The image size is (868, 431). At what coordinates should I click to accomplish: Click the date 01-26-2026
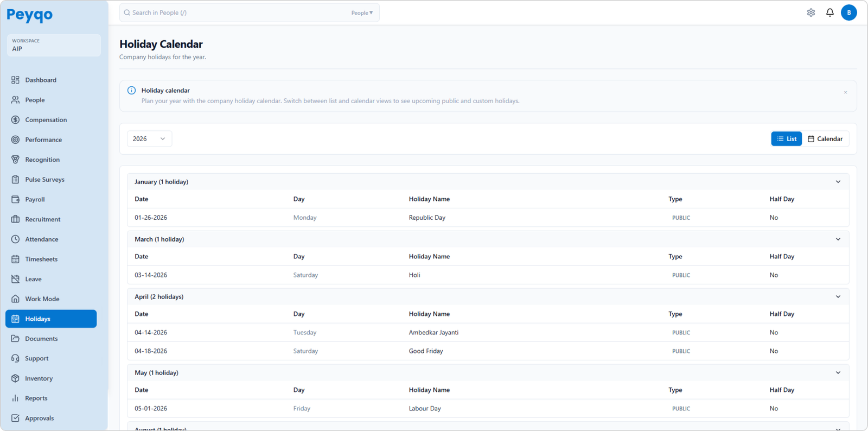point(151,218)
